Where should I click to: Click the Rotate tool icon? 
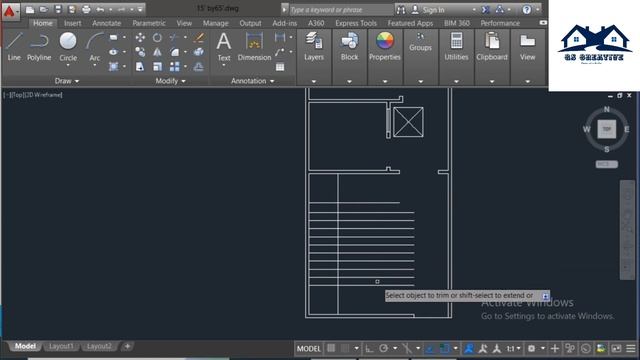point(157,38)
